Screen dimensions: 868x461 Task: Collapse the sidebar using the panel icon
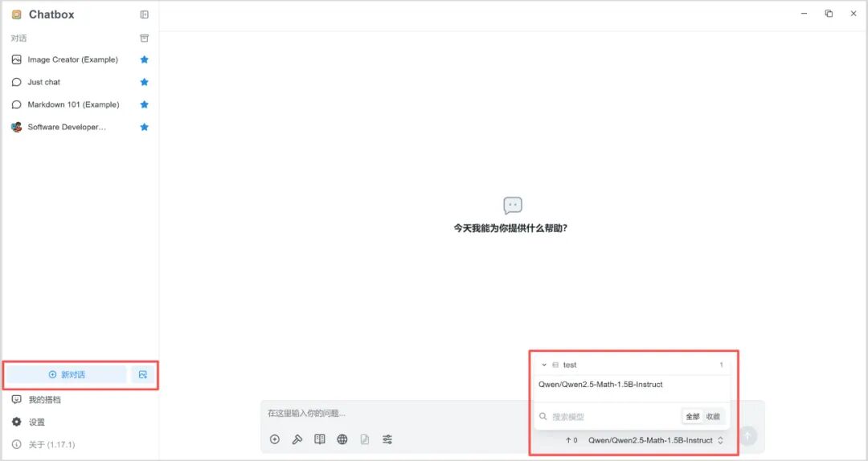pyautogui.click(x=144, y=15)
